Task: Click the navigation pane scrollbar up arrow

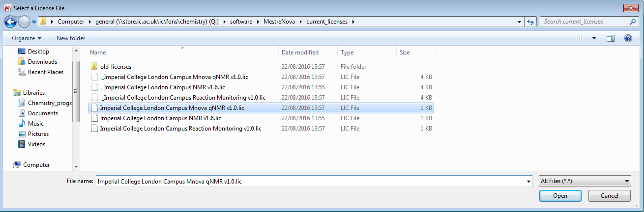Action: tap(76, 51)
